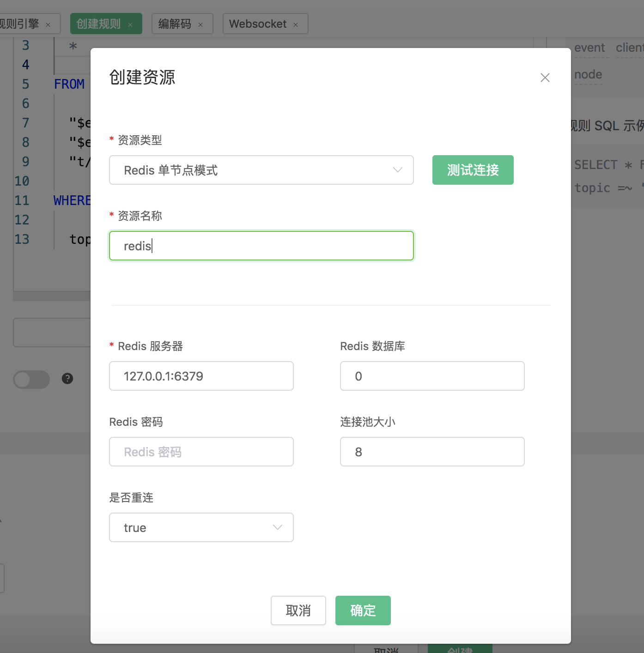
Task: Click the Redis 服务器 address field
Action: pyautogui.click(x=201, y=376)
